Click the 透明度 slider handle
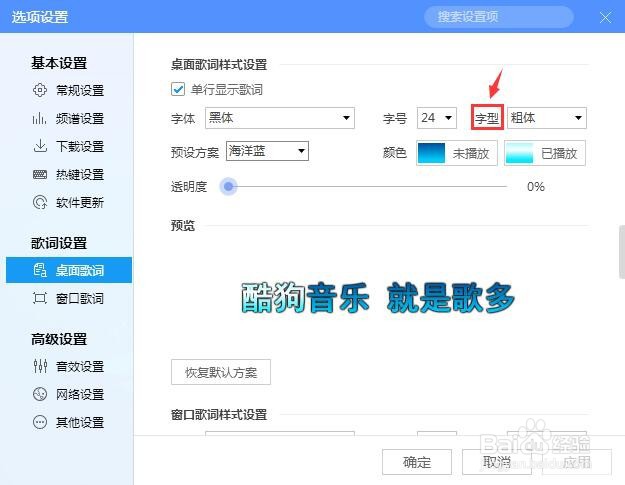The height and width of the screenshot is (485, 625). click(228, 186)
